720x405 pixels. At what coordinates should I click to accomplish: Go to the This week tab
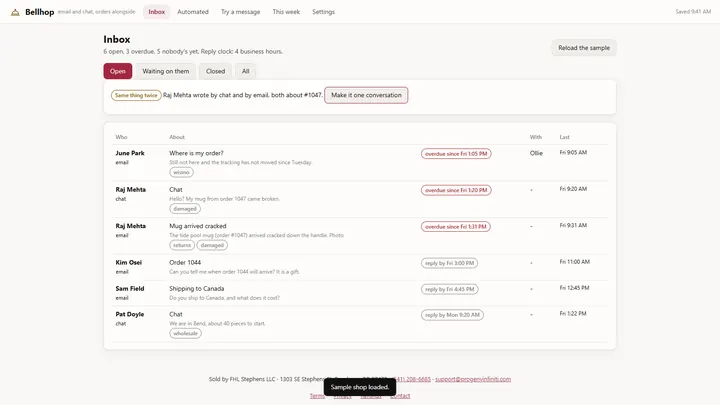(286, 12)
